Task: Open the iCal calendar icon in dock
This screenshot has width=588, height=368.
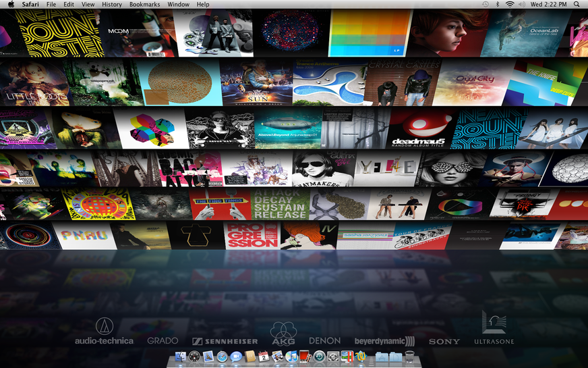Action: pyautogui.click(x=264, y=357)
